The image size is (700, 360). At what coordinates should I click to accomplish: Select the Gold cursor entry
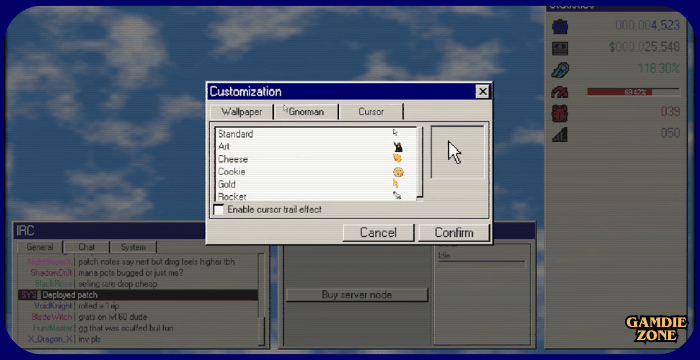point(316,184)
